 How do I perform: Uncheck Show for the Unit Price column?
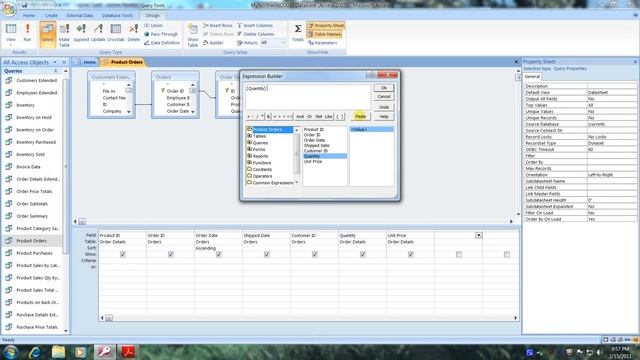coord(411,254)
